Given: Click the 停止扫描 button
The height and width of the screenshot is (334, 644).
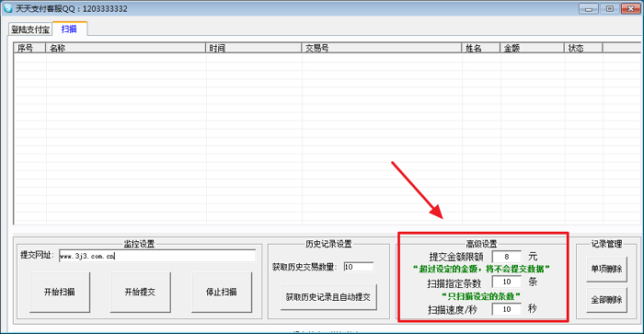Looking at the screenshot, I should 222,292.
